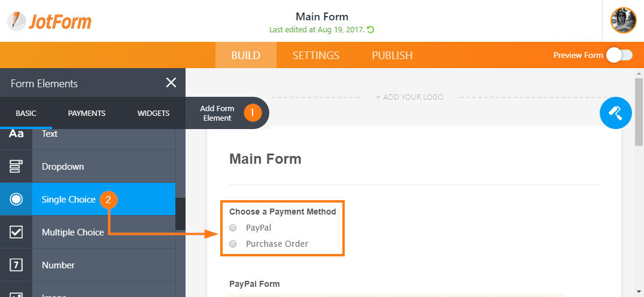Open the SETTINGS tab
The image size is (644, 297).
point(316,56)
